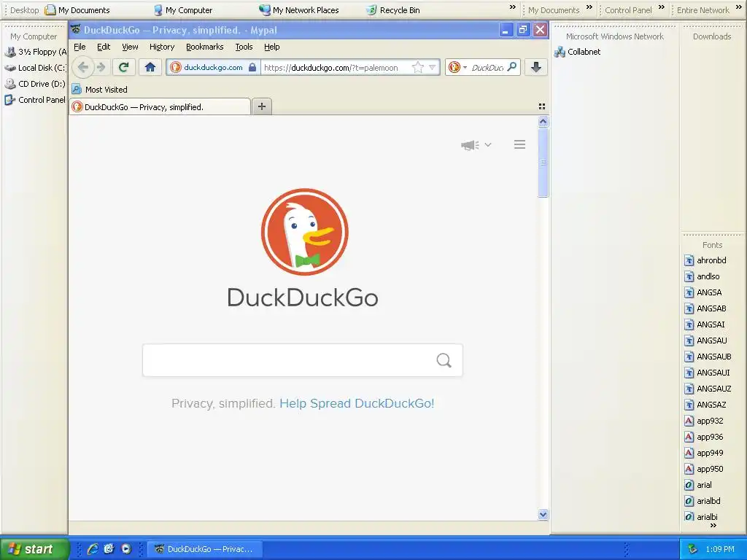Open the Tools menu

click(244, 47)
